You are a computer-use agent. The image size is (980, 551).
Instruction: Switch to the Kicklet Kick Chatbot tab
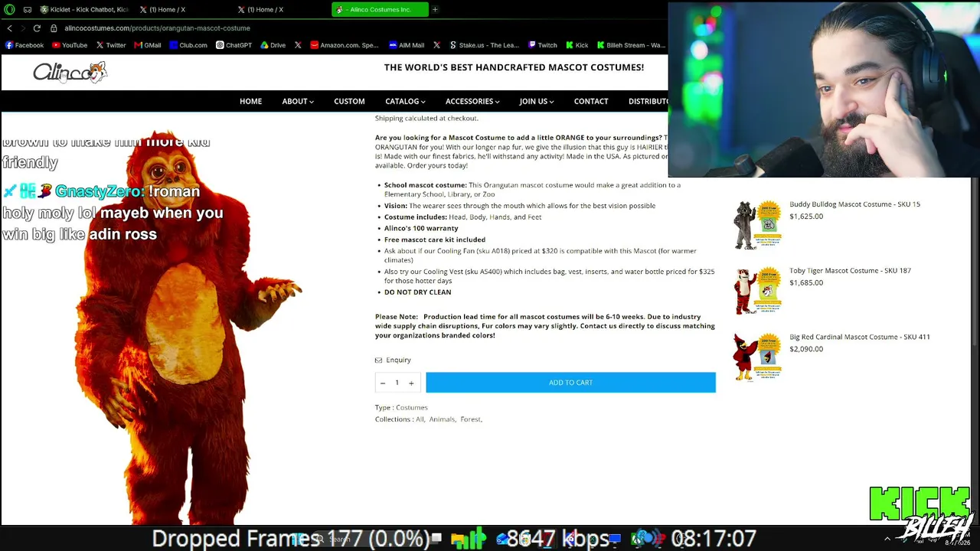84,9
